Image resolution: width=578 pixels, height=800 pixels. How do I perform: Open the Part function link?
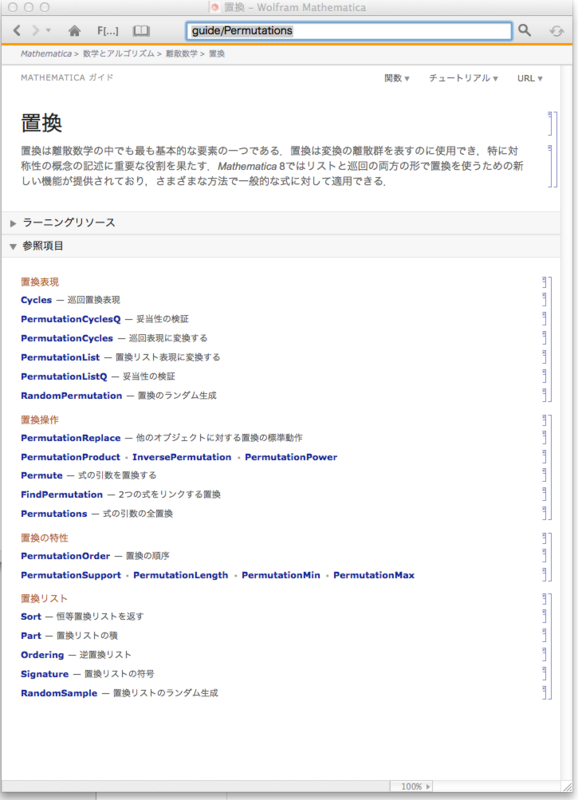click(x=31, y=636)
